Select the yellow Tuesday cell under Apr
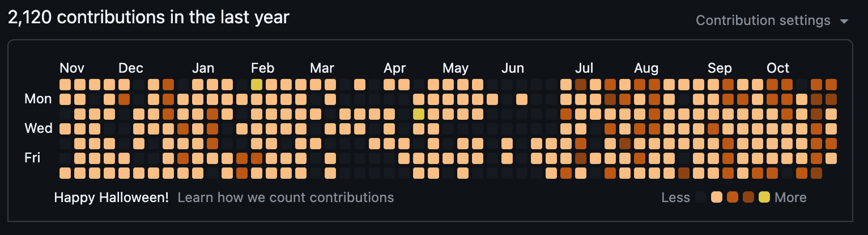This screenshot has width=868, height=235. (419, 114)
